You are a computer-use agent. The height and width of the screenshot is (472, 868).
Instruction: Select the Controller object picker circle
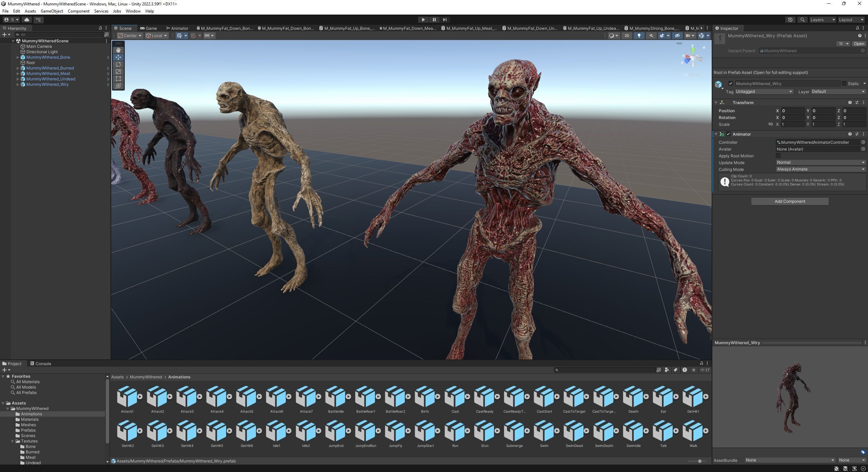pos(863,142)
